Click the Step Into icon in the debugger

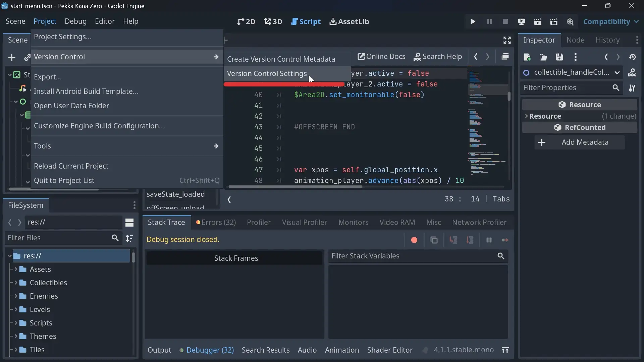coord(453,240)
